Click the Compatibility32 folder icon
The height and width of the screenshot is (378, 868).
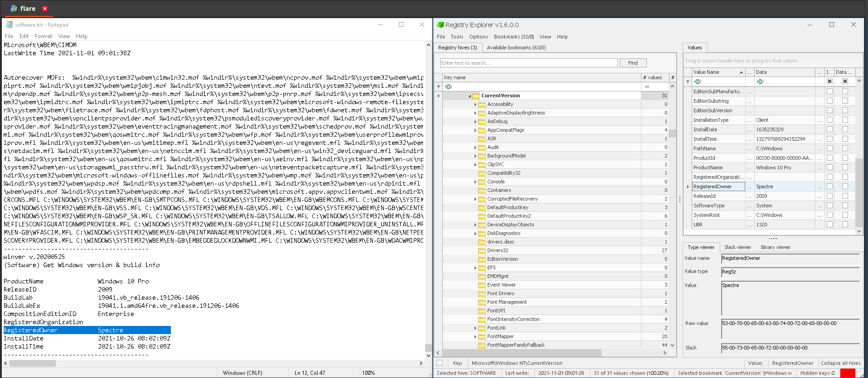(482, 173)
